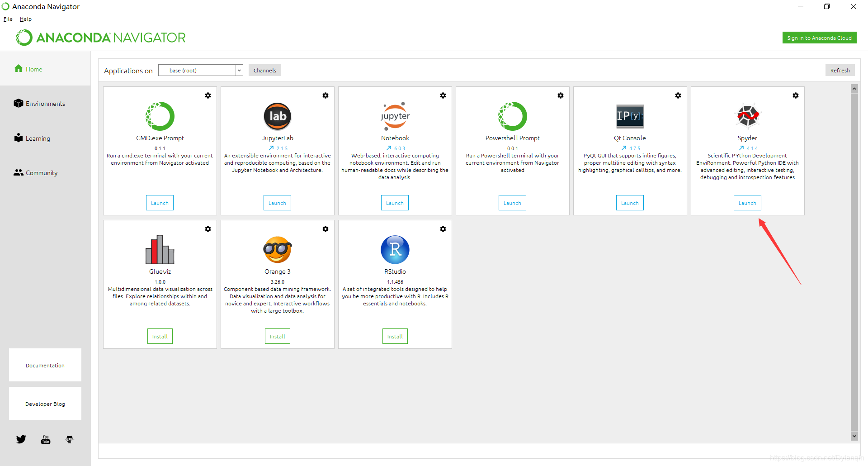This screenshot has height=466, width=868.
Task: Click the Channels button
Action: point(265,70)
